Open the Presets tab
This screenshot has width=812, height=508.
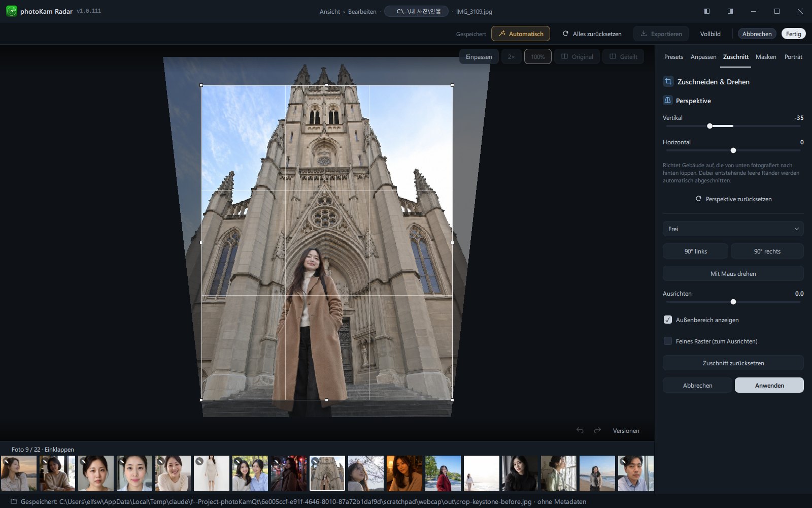(x=673, y=57)
